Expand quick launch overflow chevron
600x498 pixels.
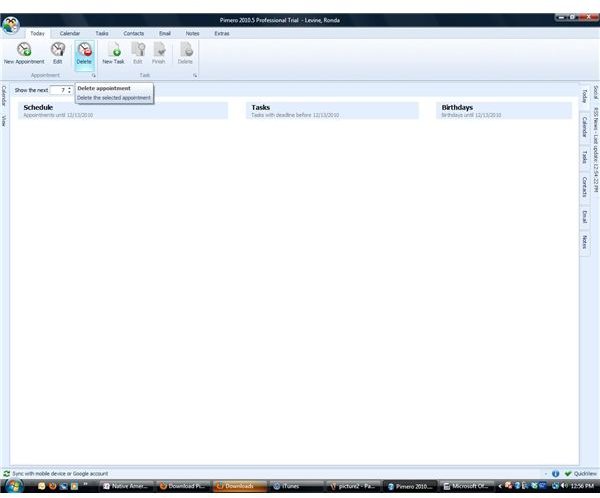tap(85, 484)
